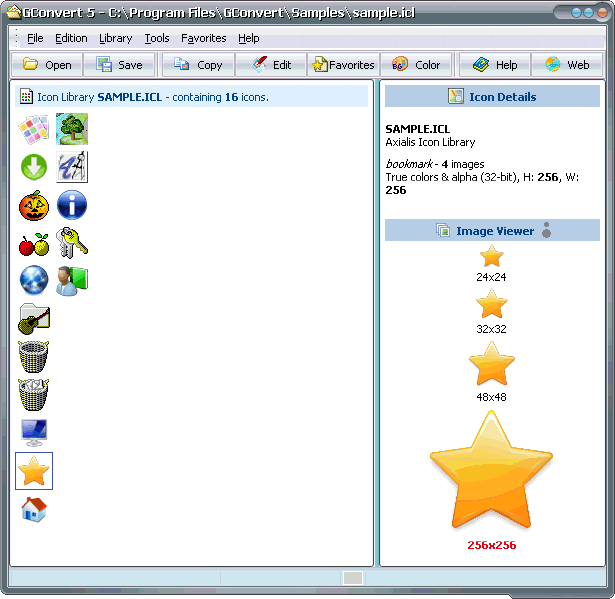Select the colorful tiles icon
Screen dimensions: 615x599
click(34, 129)
